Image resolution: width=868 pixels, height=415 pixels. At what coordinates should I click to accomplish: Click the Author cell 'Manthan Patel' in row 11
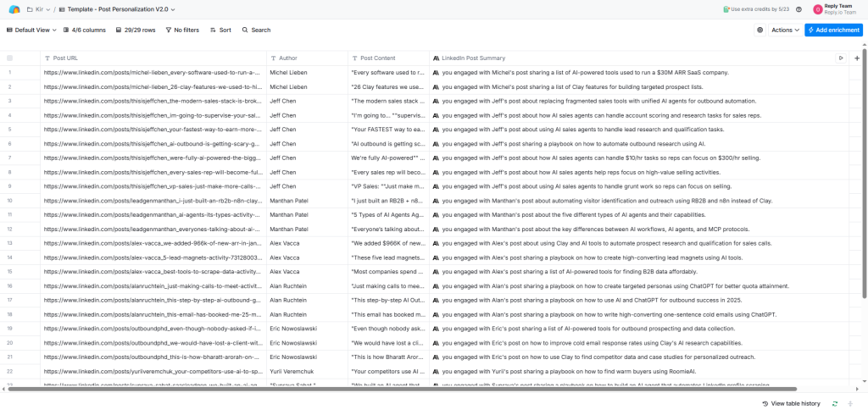289,214
